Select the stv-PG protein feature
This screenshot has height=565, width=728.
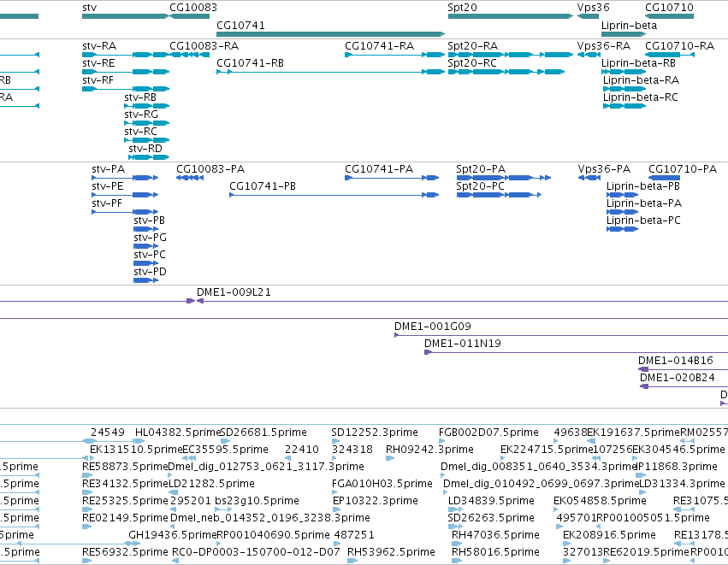pos(145,246)
